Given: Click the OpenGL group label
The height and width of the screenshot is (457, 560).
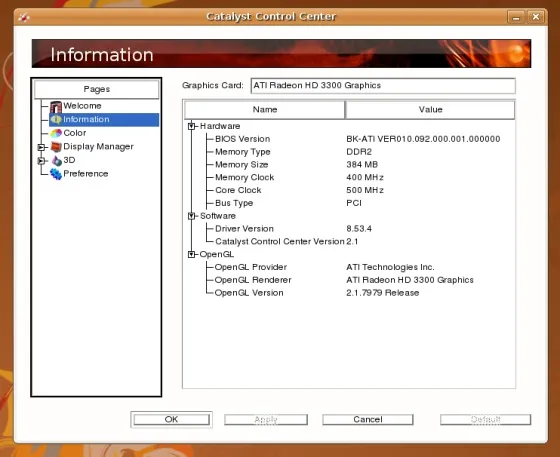Looking at the screenshot, I should tap(217, 255).
